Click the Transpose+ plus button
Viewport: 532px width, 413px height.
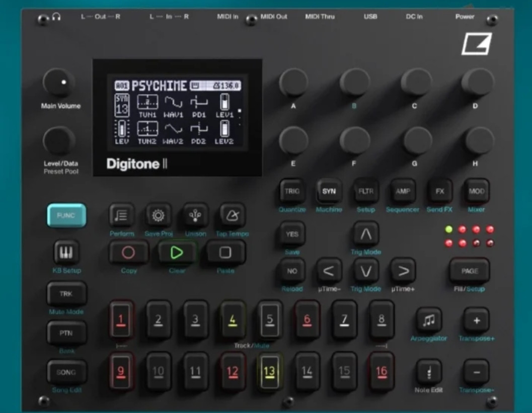pos(476,320)
